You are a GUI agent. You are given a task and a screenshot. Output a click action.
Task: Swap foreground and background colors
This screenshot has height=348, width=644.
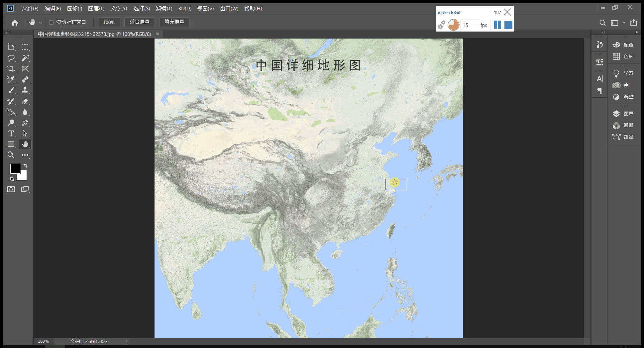26,165
